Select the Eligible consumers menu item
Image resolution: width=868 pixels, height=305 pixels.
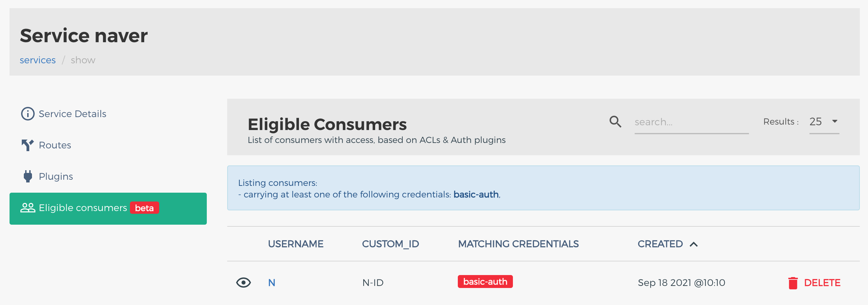[x=108, y=208]
